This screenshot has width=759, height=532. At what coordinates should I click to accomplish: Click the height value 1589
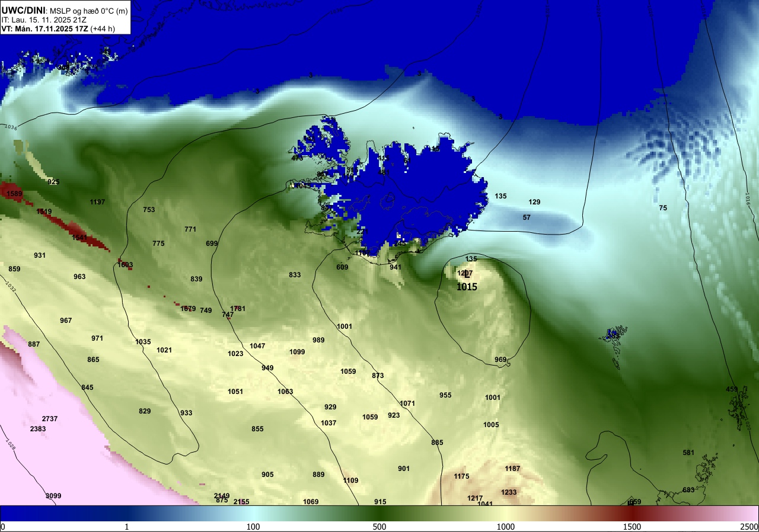[x=14, y=194]
